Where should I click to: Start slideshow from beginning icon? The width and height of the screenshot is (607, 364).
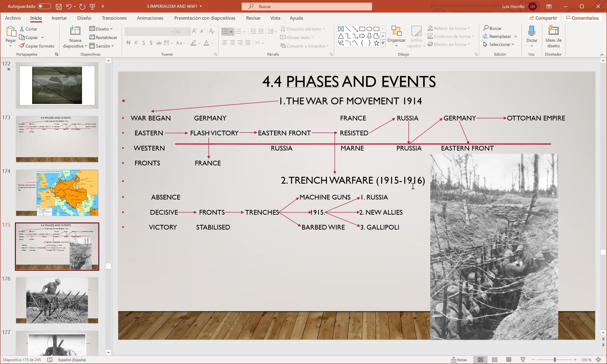click(x=93, y=7)
